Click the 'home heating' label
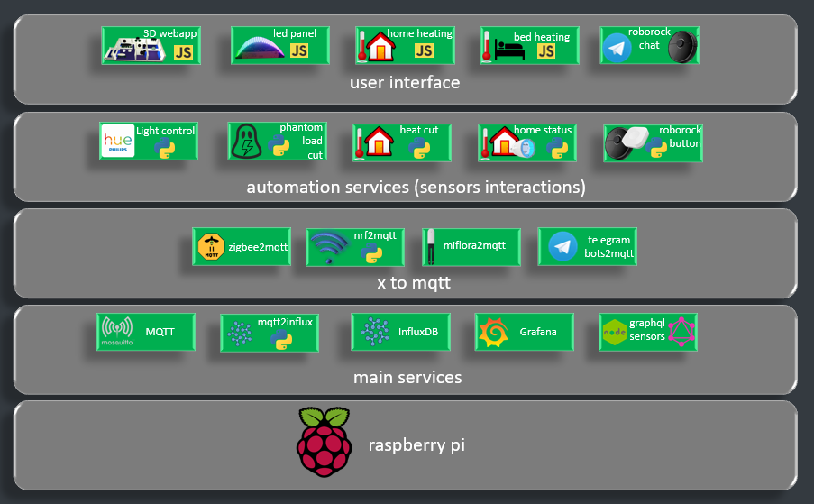Image resolution: width=814 pixels, height=504 pixels. point(419,33)
